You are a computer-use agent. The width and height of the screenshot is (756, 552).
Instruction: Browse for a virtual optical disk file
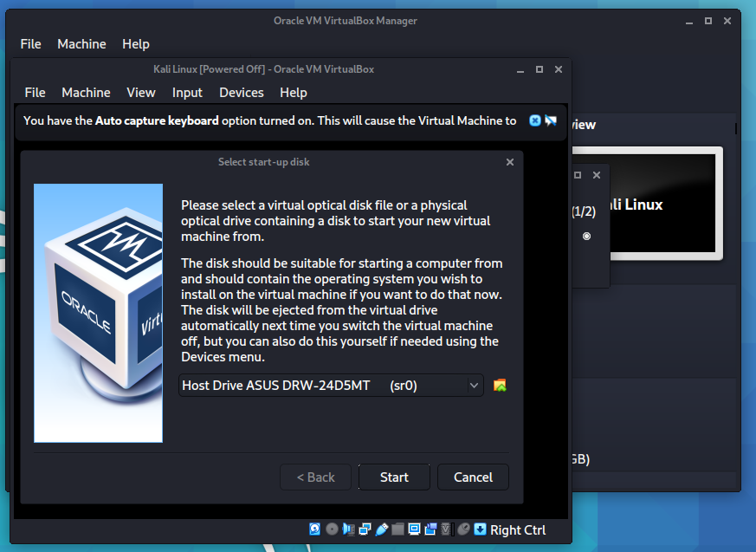click(x=500, y=385)
